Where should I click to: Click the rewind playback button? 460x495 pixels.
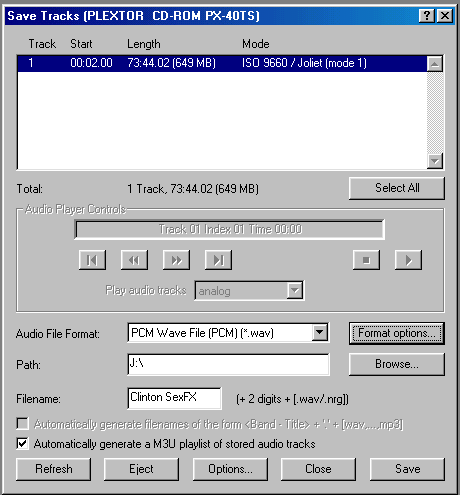pos(134,260)
